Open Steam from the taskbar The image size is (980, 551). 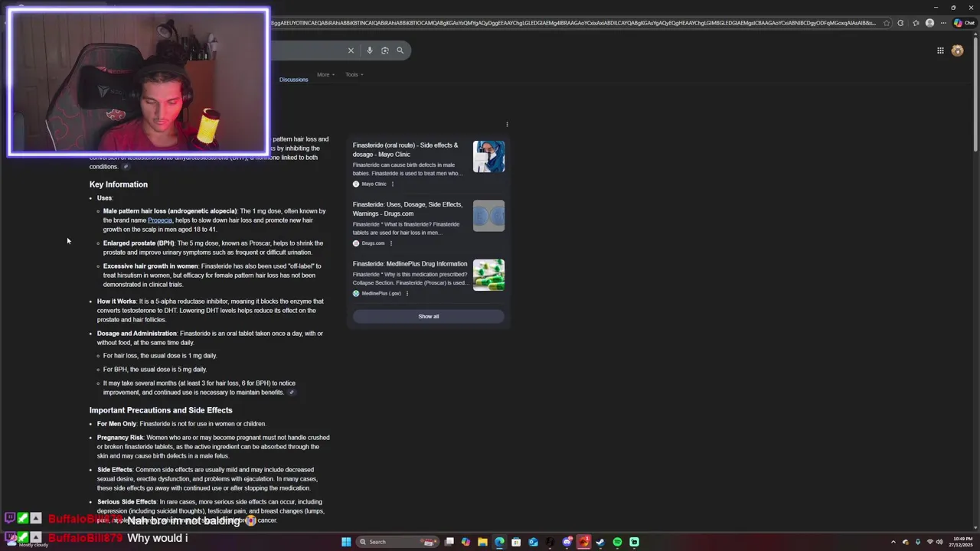[600, 542]
